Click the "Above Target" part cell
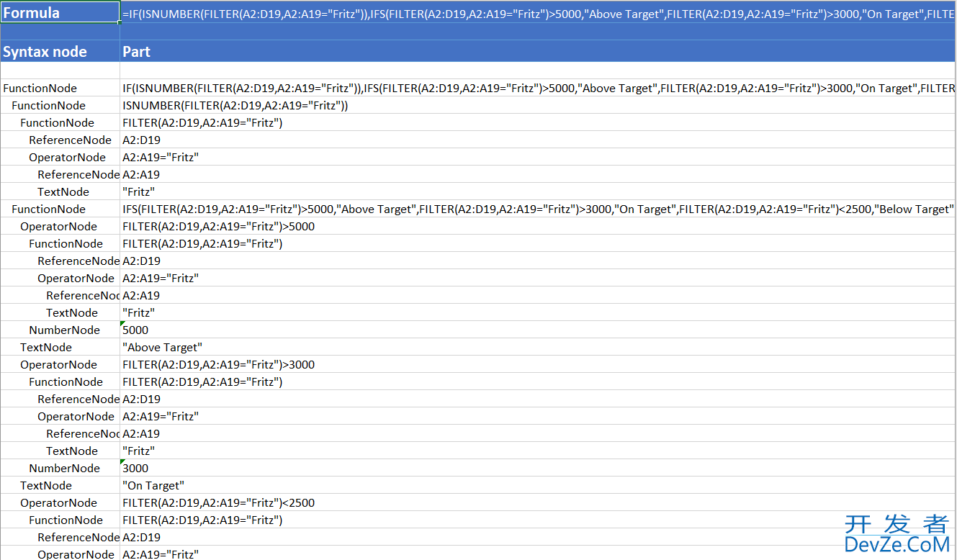957x560 pixels. tap(539, 347)
